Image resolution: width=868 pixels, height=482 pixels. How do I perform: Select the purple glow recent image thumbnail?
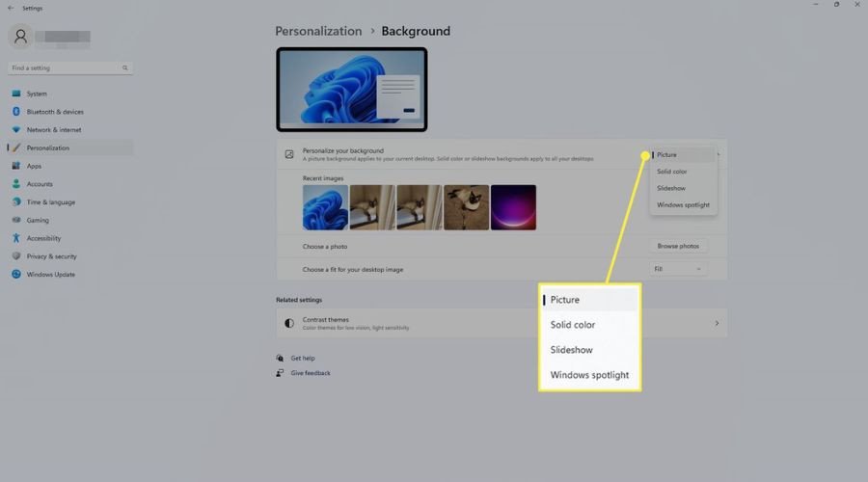(x=513, y=207)
